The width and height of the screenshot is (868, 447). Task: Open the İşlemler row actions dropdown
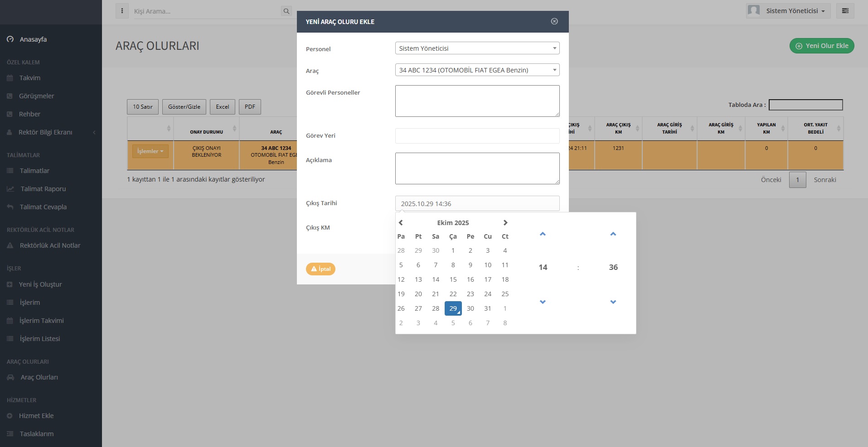(150, 151)
